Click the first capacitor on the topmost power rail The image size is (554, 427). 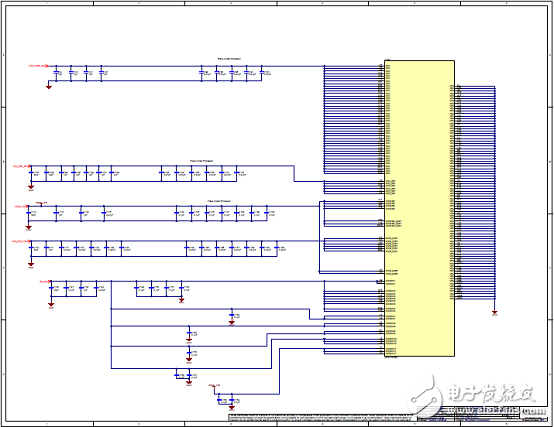pos(57,72)
